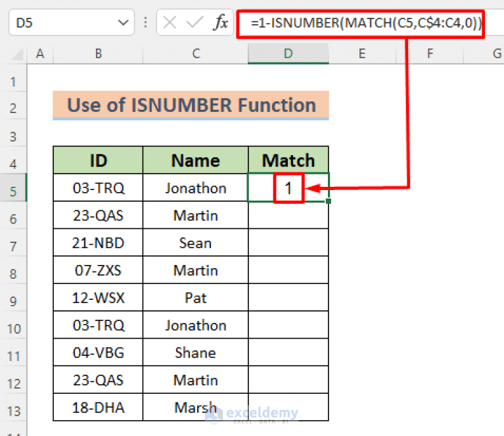Select column B header

coord(98,54)
